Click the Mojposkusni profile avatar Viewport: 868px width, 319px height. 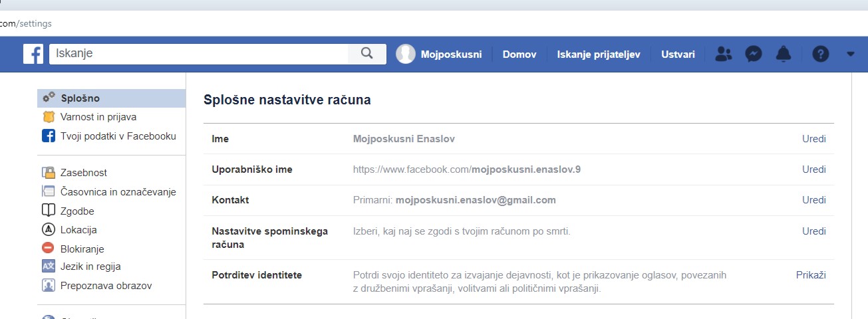click(x=405, y=54)
